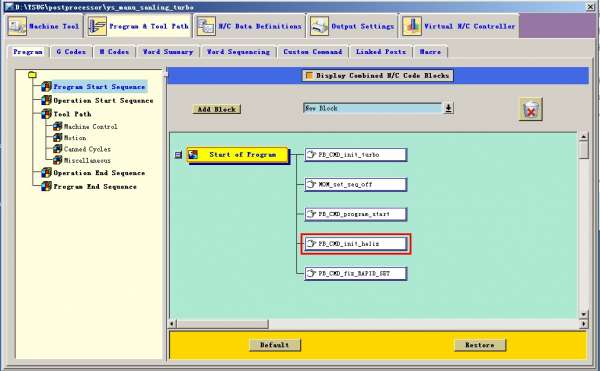This screenshot has height=371, width=600.
Task: Click the Motion node icon
Action: point(58,137)
